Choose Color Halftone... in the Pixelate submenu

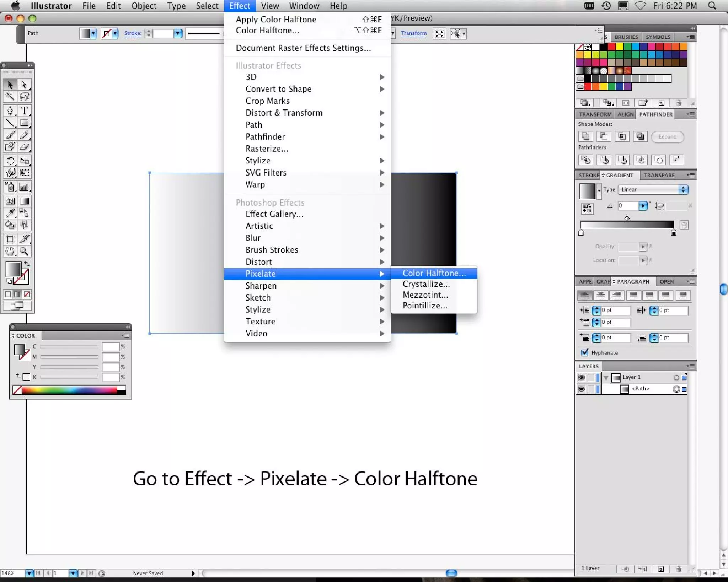pos(434,273)
